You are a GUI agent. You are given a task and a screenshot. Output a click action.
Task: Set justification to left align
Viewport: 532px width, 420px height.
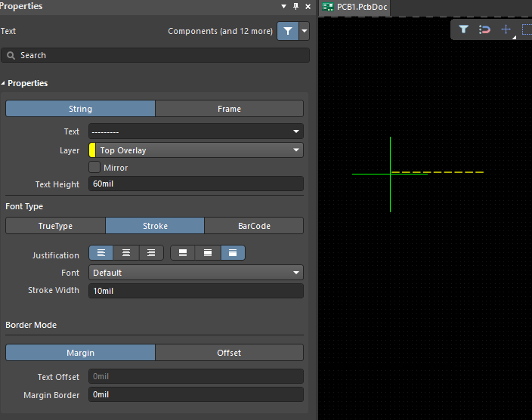(101, 253)
